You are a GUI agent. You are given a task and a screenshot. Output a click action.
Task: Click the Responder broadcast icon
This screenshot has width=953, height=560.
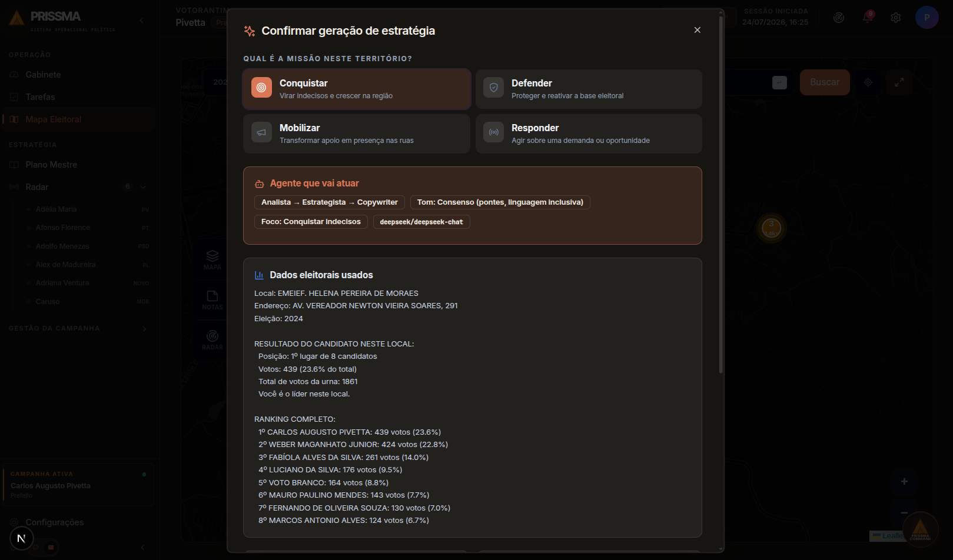coord(494,132)
